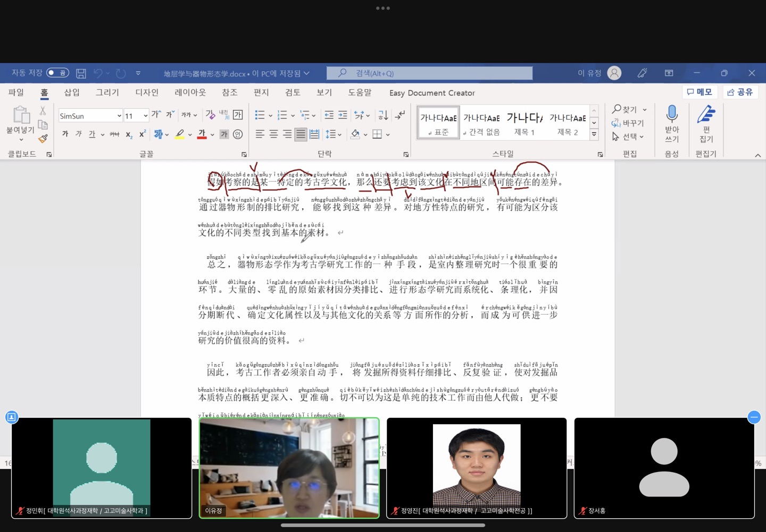Expand the styles gallery more arrow

click(x=594, y=135)
